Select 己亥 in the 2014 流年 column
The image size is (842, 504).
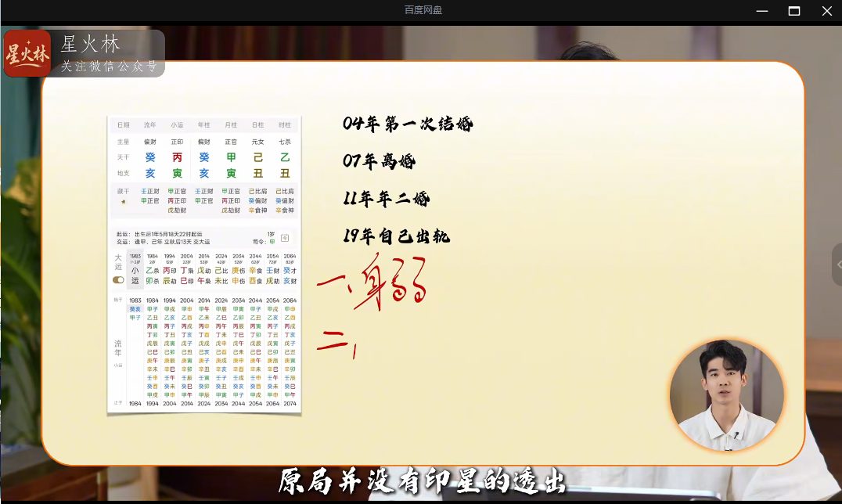pos(204,352)
